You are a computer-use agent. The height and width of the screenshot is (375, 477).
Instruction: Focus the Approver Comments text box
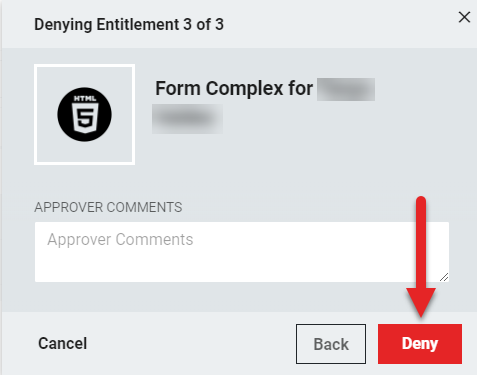click(x=242, y=252)
